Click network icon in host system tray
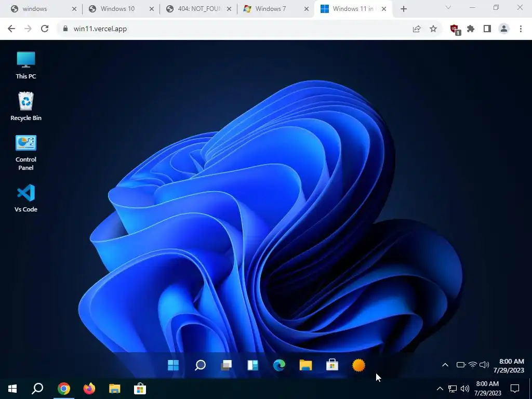 pos(453,389)
